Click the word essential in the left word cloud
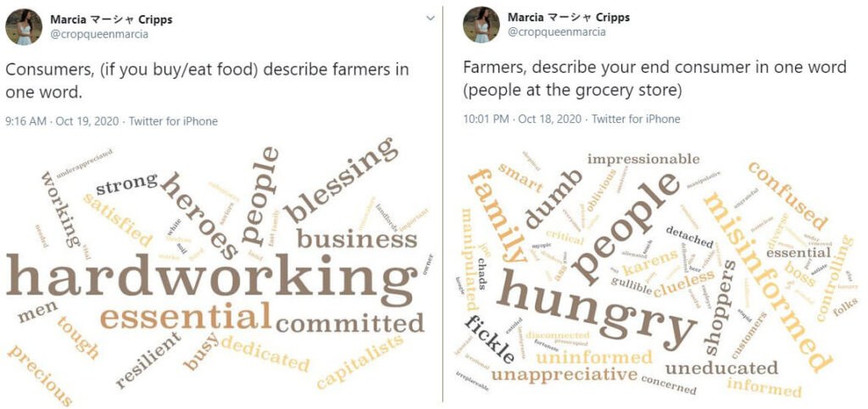The width and height of the screenshot is (868, 409). click(x=186, y=317)
